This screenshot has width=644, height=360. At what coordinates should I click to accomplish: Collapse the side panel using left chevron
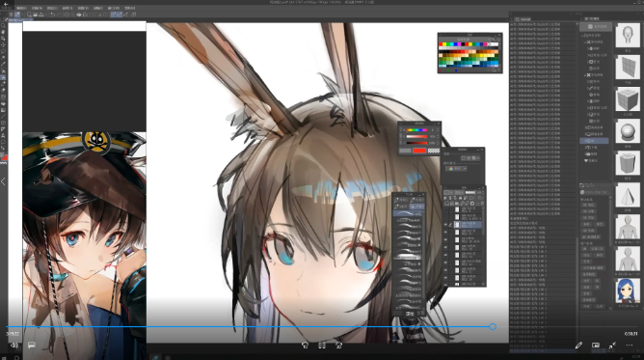pyautogui.click(x=3, y=181)
